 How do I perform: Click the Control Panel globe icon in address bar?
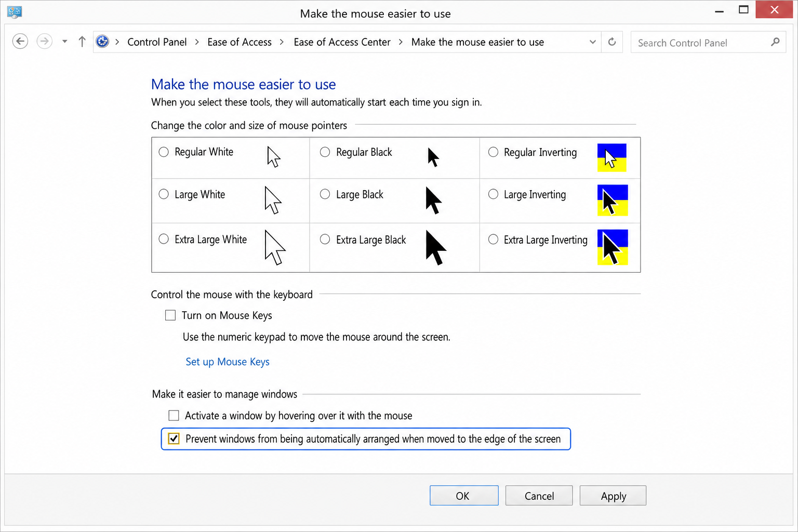pos(103,42)
